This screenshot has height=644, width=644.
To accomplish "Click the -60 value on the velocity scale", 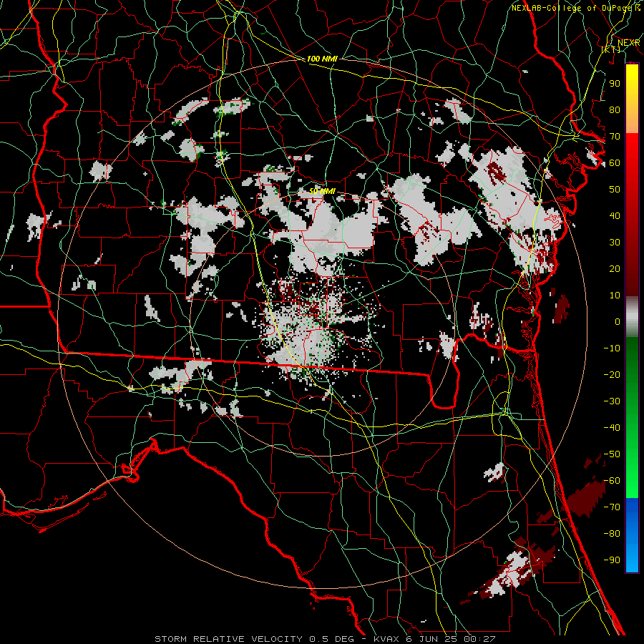I will tap(612, 481).
